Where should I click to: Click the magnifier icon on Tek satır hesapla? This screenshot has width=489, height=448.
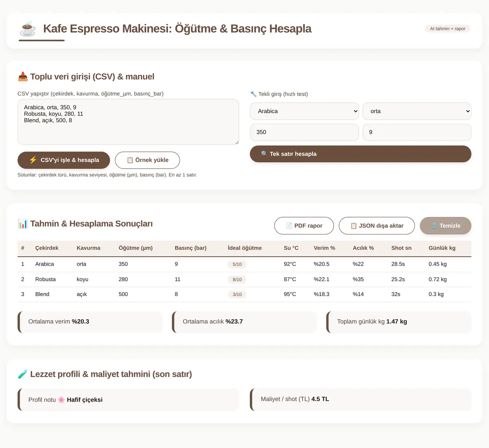264,154
